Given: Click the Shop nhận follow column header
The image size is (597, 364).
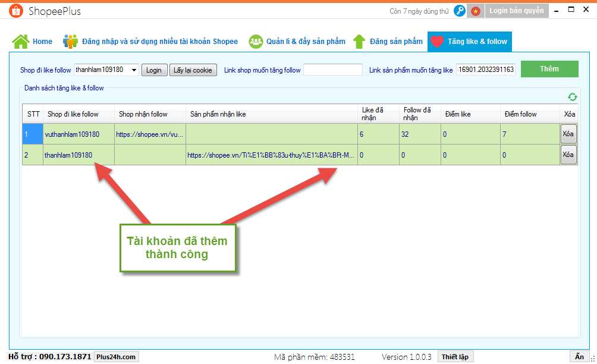Looking at the screenshot, I should tap(150, 114).
